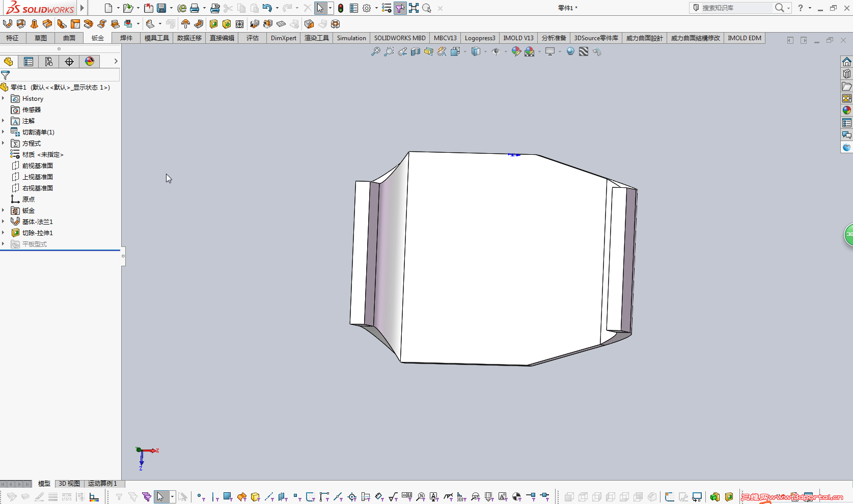Open the Hide/Show Items dropdown arrow
This screenshot has width=853, height=504.
[505, 51]
